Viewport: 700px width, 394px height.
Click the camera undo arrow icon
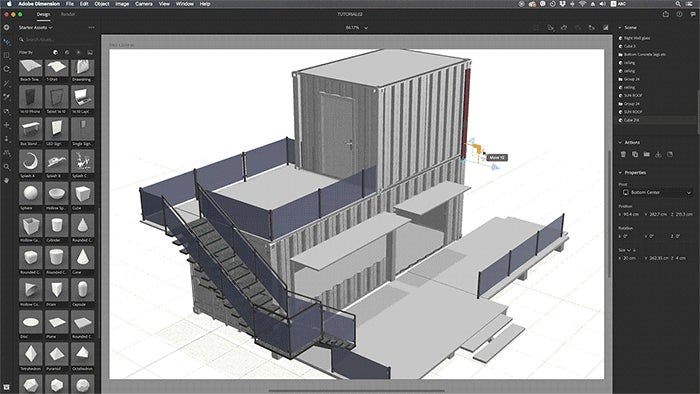pos(564,28)
